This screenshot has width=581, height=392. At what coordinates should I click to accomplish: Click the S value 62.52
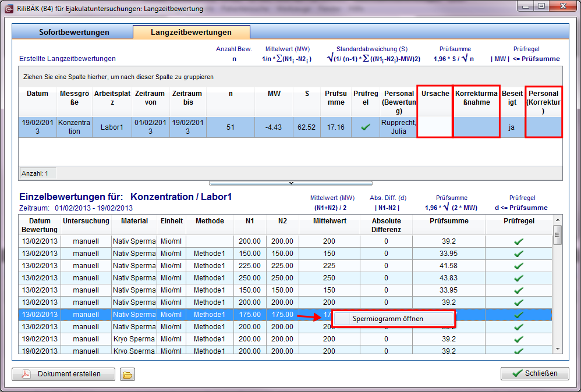(306, 127)
